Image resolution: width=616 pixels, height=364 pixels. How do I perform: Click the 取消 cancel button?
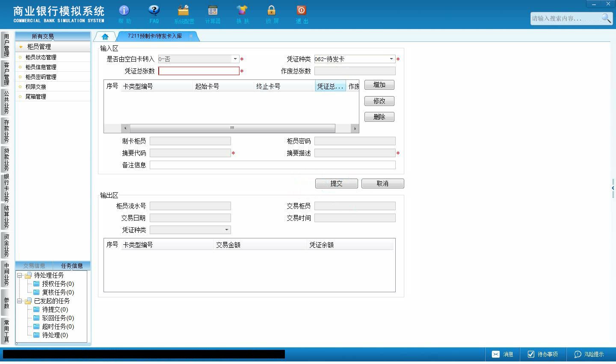pos(383,183)
